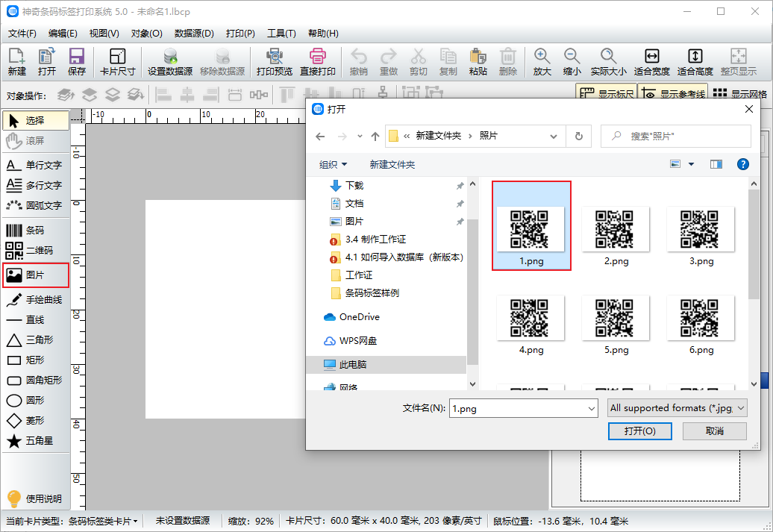Open the 卡片尺寸 settings
Image resolution: width=773 pixels, height=532 pixels.
pyautogui.click(x=117, y=62)
